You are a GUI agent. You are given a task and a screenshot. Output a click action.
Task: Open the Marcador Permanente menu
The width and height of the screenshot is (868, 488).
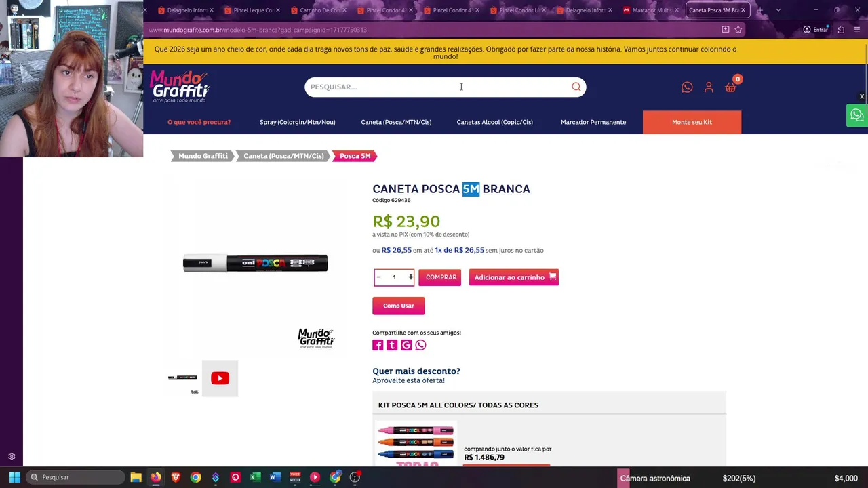pos(593,122)
